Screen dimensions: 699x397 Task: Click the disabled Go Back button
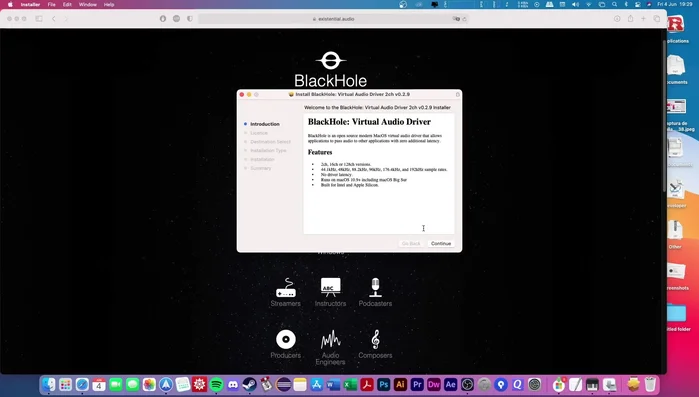[411, 244]
